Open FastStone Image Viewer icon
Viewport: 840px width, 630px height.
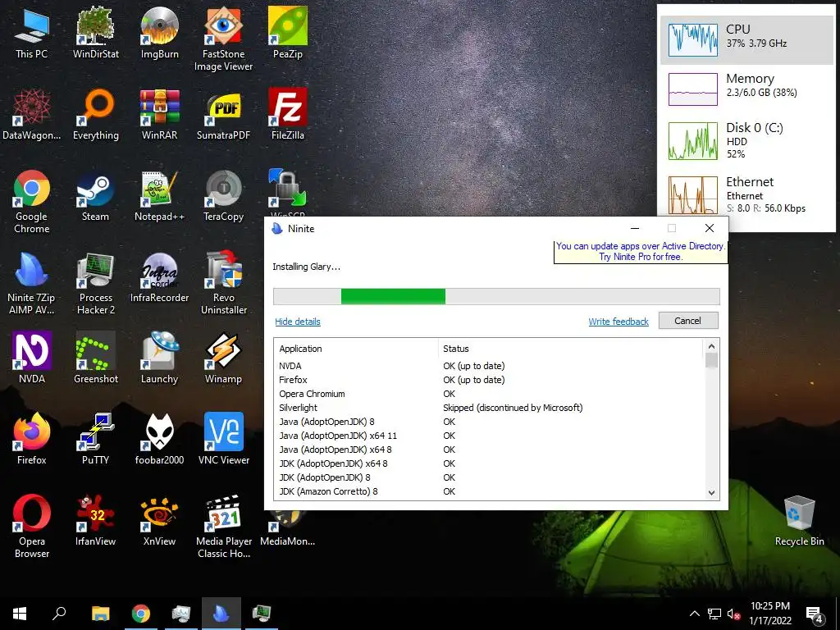click(223, 39)
